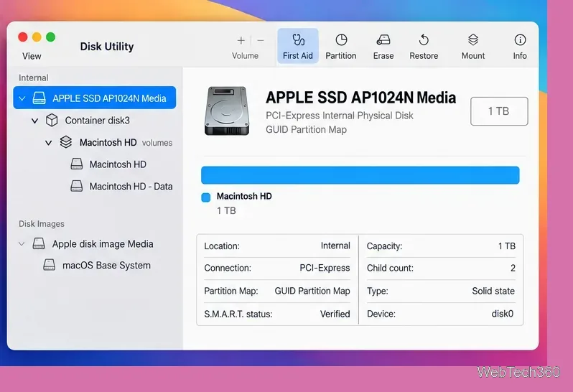Click the Location Internal value

pos(335,246)
